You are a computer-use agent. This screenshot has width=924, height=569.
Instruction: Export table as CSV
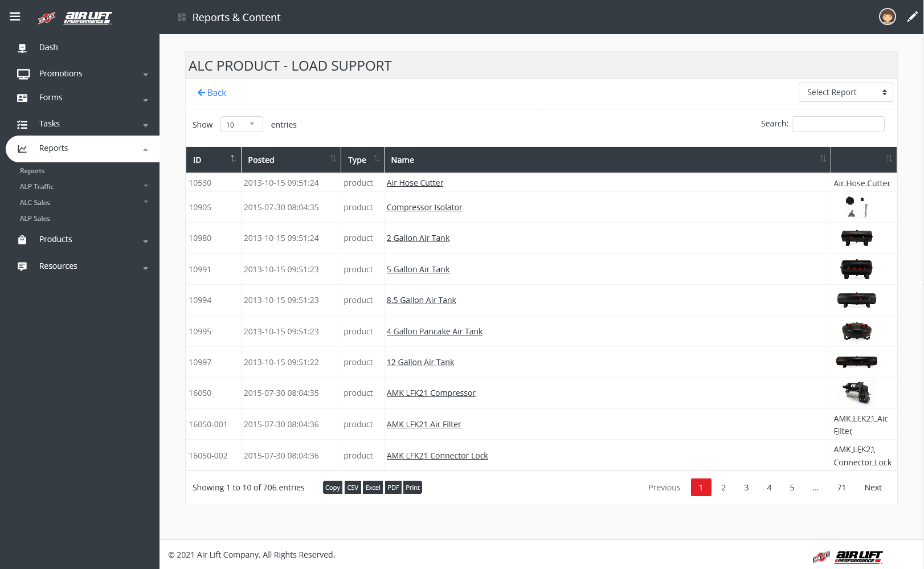click(353, 488)
